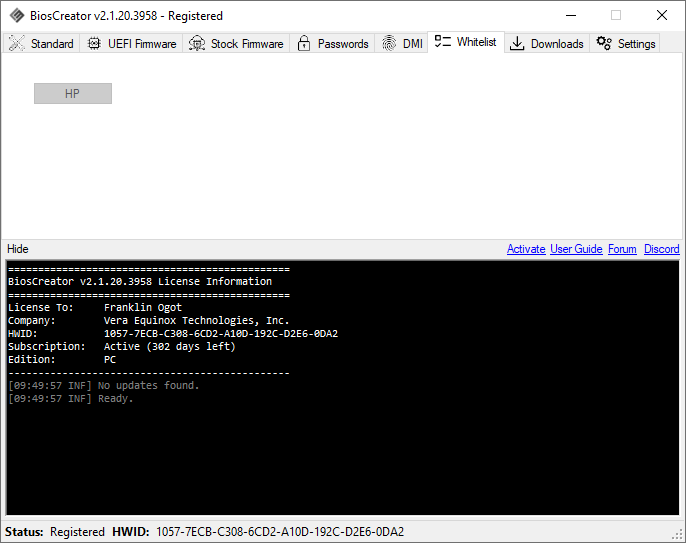Image resolution: width=686 pixels, height=543 pixels.
Task: Click the HP whitelist button
Action: (x=73, y=94)
